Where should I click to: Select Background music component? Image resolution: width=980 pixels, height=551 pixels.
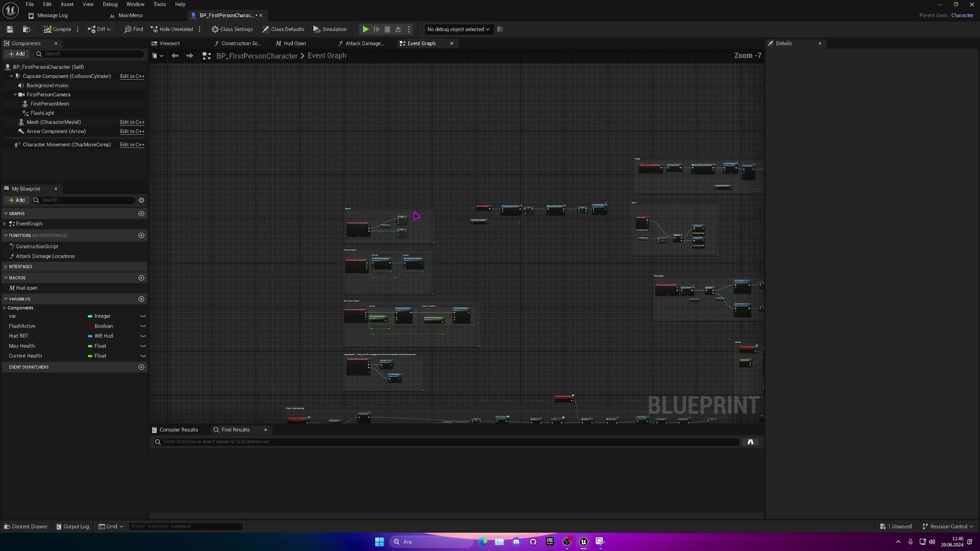47,85
